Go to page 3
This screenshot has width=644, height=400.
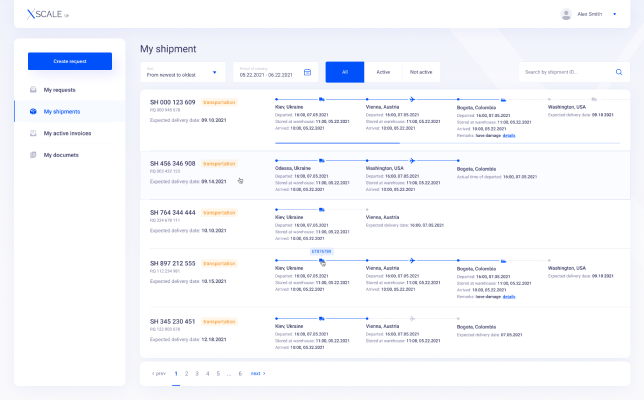(197, 374)
